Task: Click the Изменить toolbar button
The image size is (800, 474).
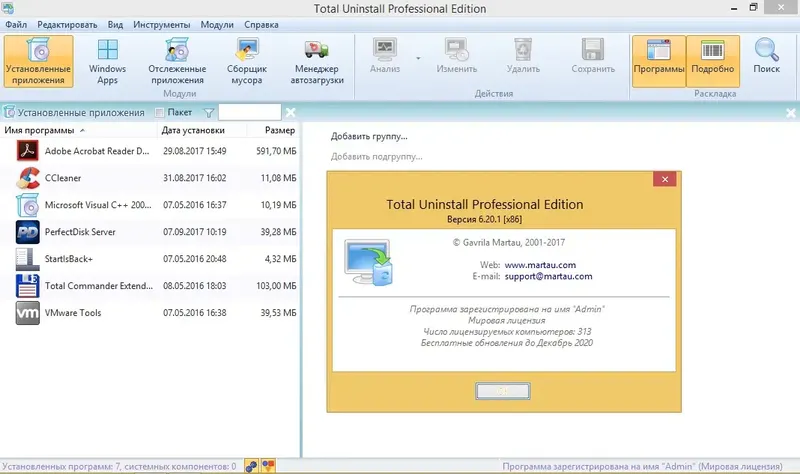Action: [457, 56]
